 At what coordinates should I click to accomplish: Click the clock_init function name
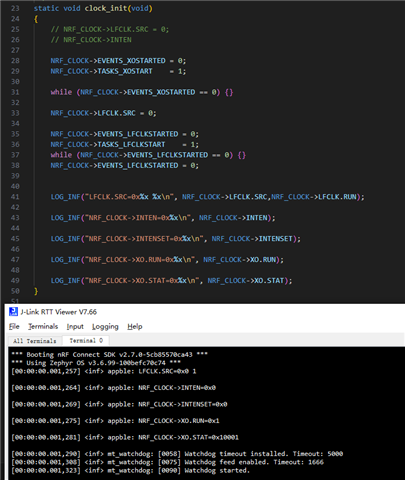(x=106, y=8)
